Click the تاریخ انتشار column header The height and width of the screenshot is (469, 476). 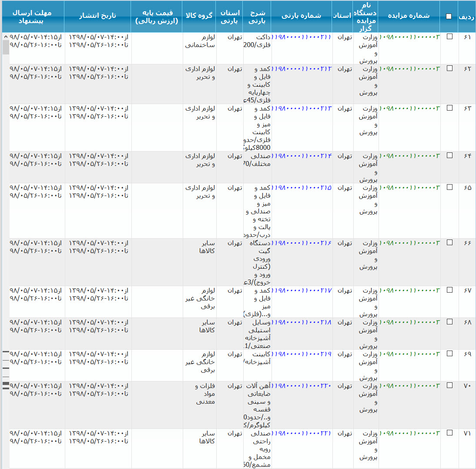pyautogui.click(x=97, y=16)
